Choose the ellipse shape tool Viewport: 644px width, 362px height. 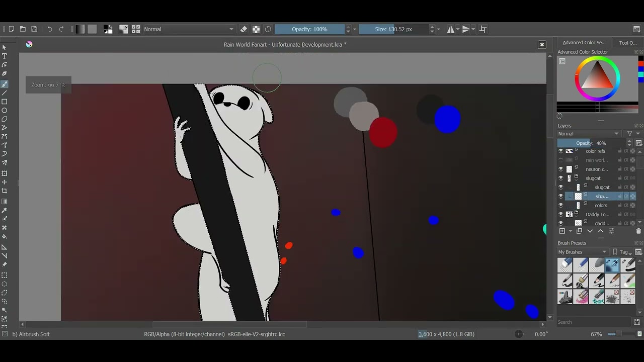point(5,111)
